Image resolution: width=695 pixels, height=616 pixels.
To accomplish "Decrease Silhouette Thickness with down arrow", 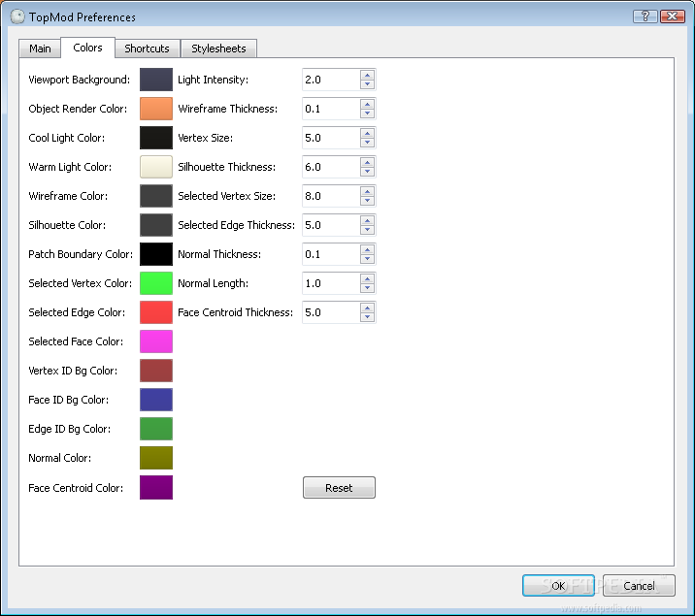I will (x=367, y=172).
